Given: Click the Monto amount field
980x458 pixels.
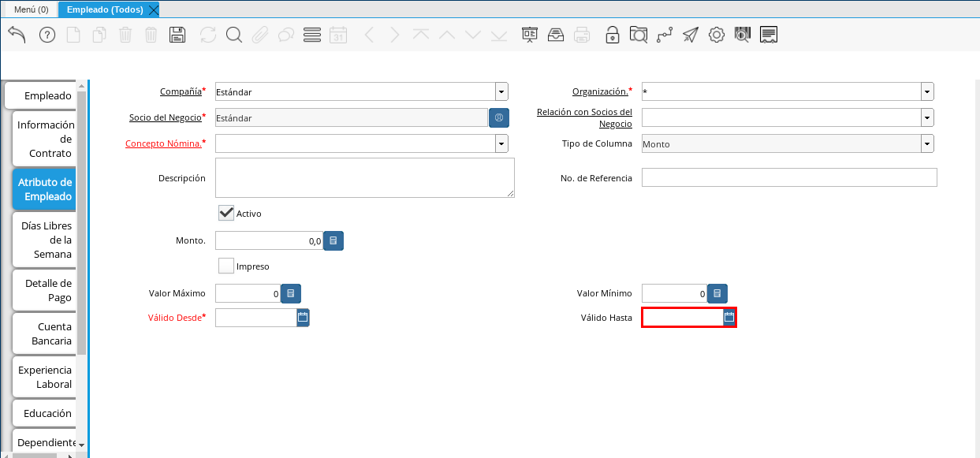Looking at the screenshot, I should [269, 240].
